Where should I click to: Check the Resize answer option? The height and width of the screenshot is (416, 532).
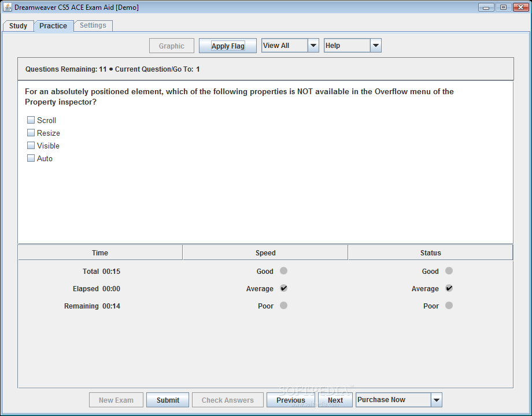coord(31,132)
